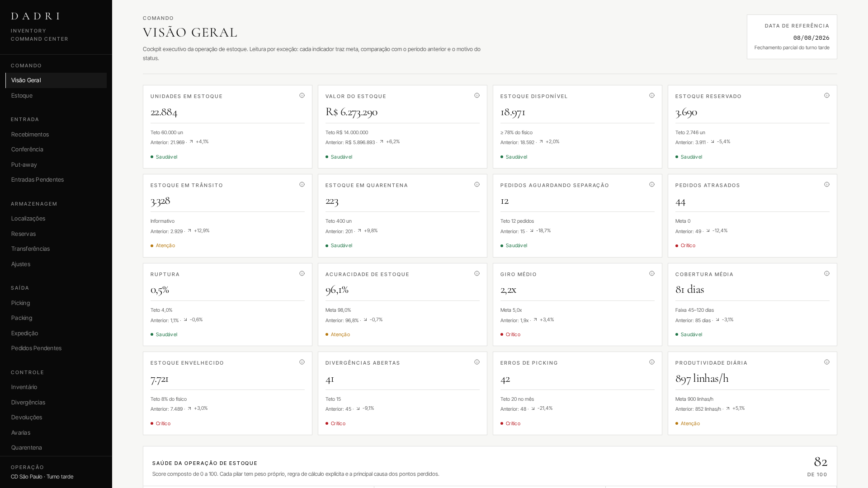Image resolution: width=868 pixels, height=488 pixels.
Task: Open Picking under Saída
Action: (56, 303)
